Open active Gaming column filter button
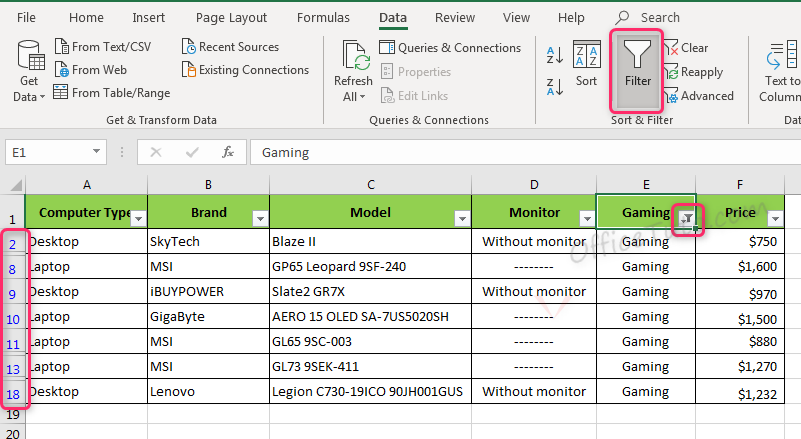The image size is (801, 439). [687, 219]
